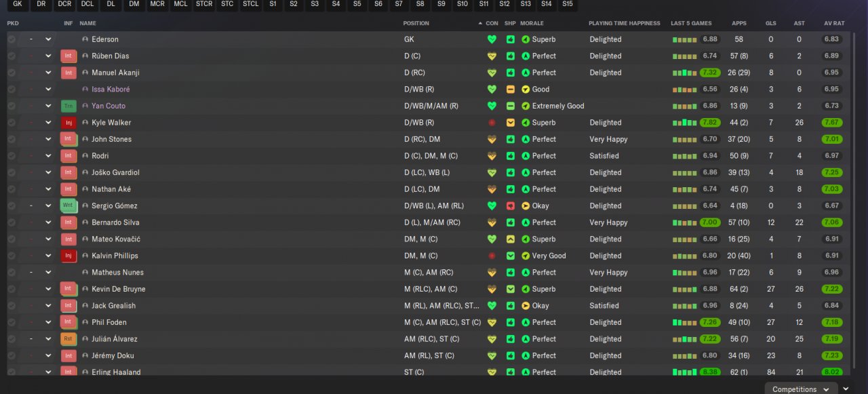Select the STCR position tab
The width and height of the screenshot is (868, 394).
(204, 4)
